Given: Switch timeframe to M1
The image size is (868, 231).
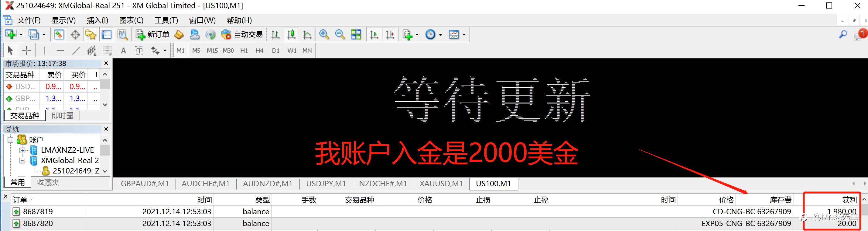Looking at the screenshot, I should coord(181,51).
